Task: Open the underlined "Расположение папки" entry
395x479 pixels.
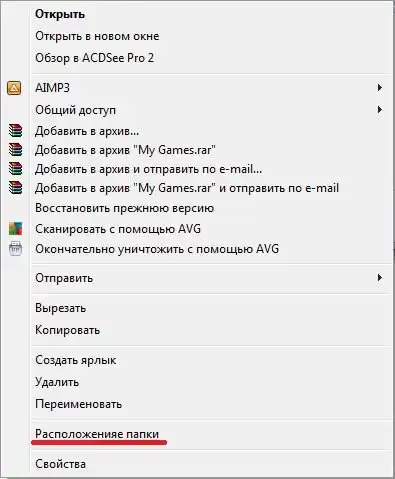Action: click(97, 434)
